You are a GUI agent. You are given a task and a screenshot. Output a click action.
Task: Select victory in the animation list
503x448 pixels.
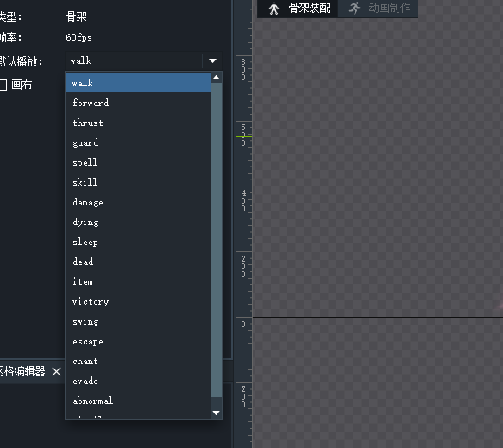[138, 301]
